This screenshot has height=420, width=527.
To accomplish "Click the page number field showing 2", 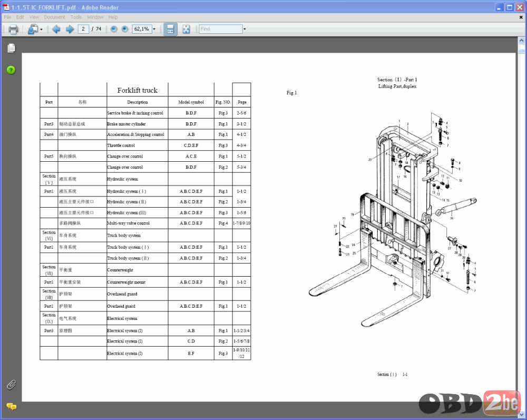I will pyautogui.click(x=83, y=29).
